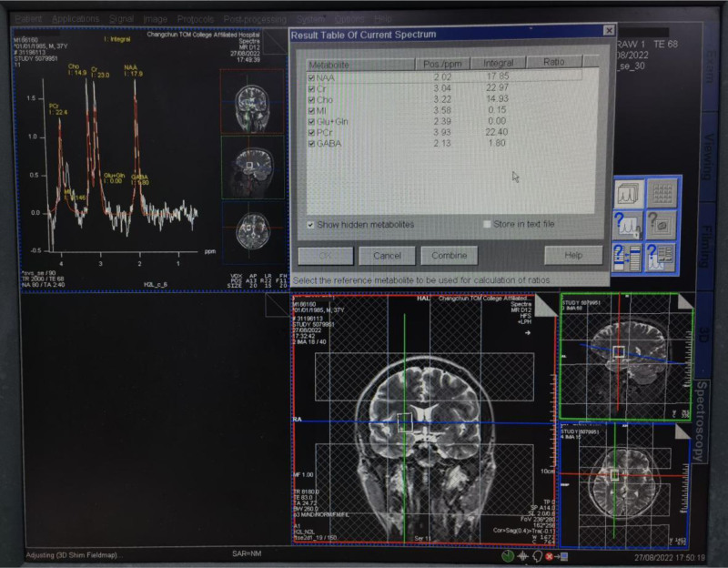Click the OK button in the dialog
The height and width of the screenshot is (568, 728).
pos(326,256)
